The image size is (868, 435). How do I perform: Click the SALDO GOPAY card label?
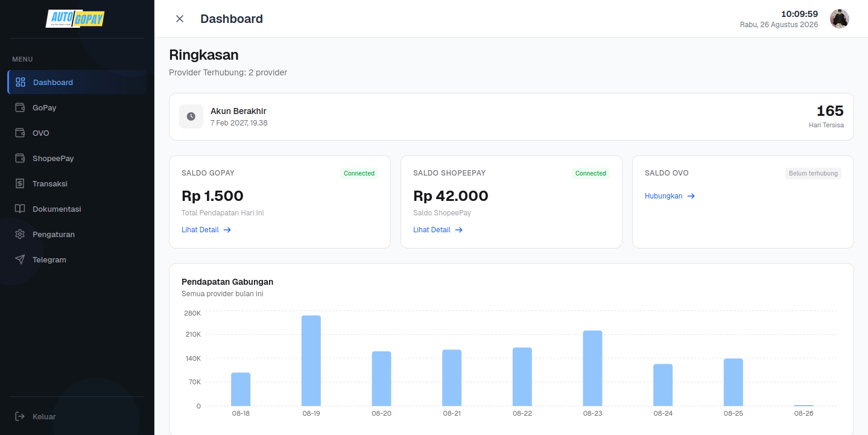pos(208,173)
